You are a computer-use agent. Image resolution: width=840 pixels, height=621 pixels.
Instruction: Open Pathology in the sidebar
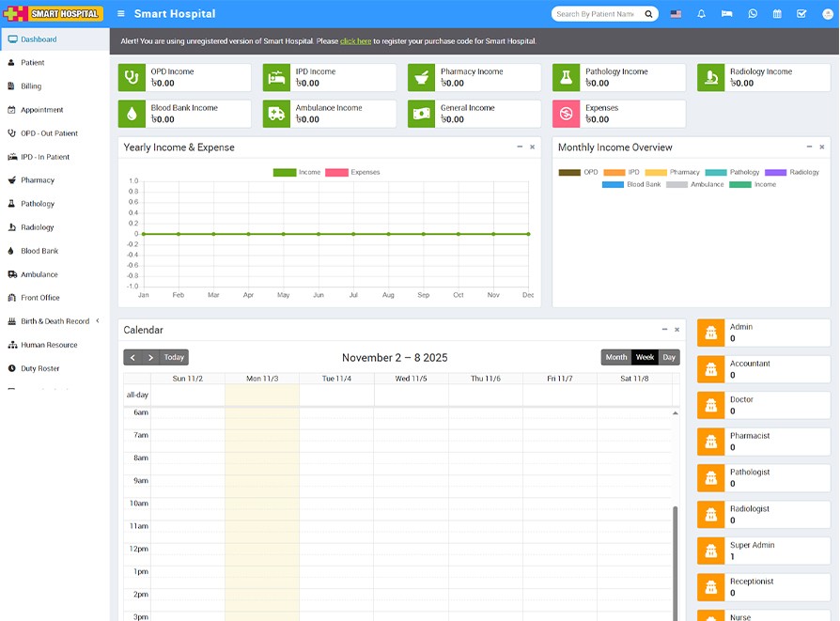click(38, 204)
